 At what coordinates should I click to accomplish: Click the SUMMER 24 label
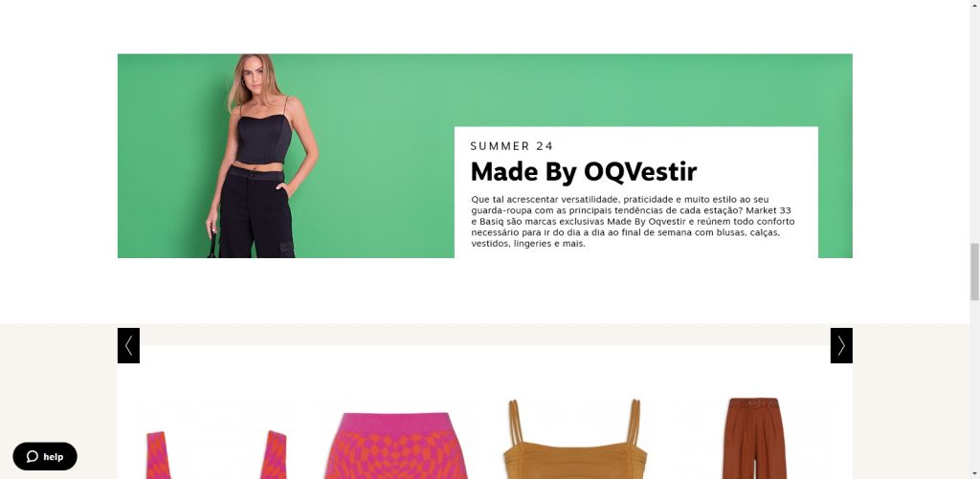512,146
